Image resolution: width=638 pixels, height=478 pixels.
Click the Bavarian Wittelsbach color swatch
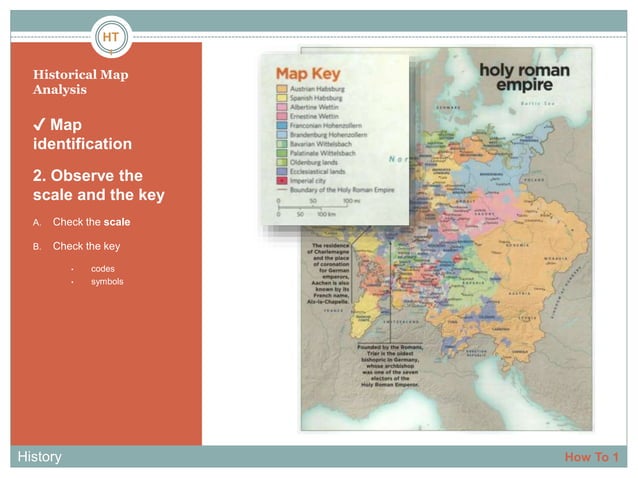pyautogui.click(x=282, y=144)
